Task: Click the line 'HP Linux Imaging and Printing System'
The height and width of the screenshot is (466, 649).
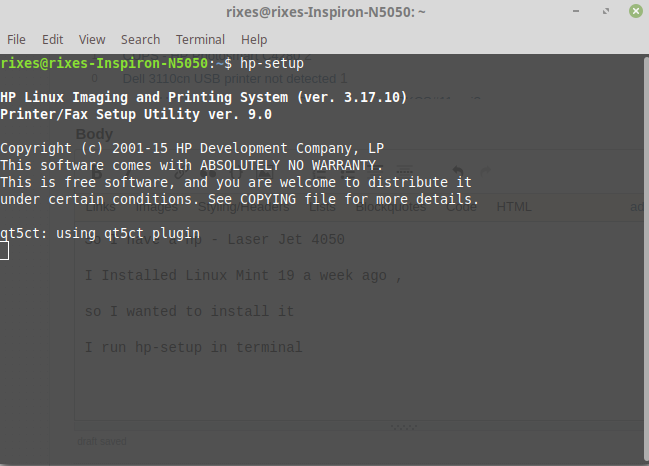Action: [204, 97]
